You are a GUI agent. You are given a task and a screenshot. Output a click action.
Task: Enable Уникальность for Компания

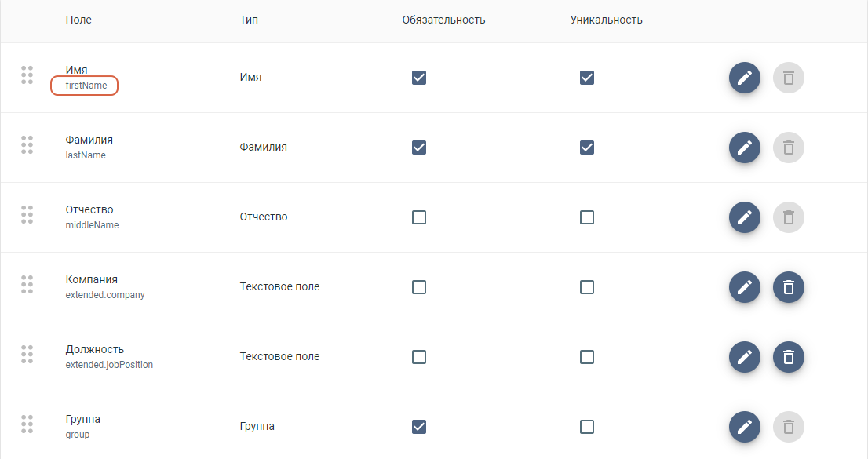click(x=587, y=287)
